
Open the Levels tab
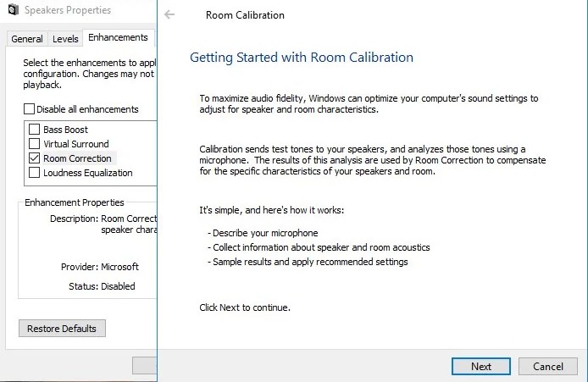[65, 39]
